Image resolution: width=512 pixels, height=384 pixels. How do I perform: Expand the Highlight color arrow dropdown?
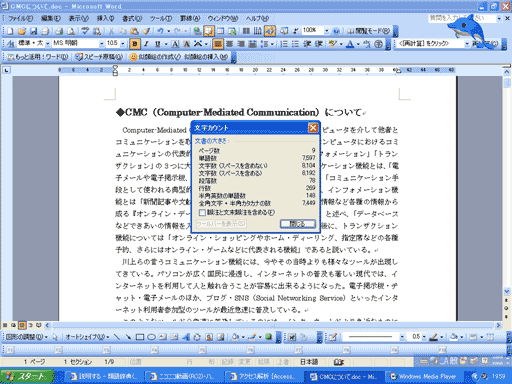[x=341, y=44]
